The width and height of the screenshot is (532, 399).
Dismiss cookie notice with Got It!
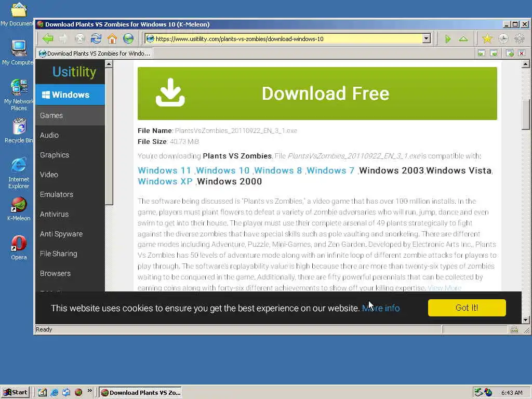tap(467, 308)
